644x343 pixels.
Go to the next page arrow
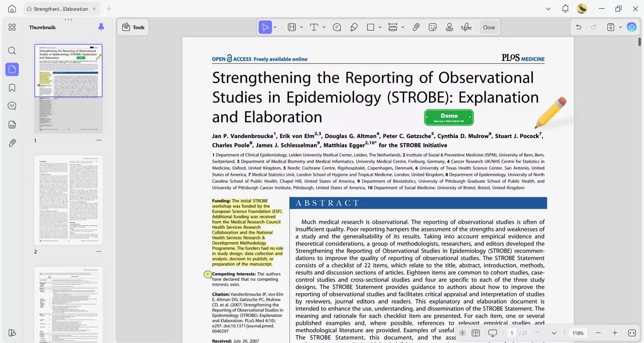coord(554,333)
